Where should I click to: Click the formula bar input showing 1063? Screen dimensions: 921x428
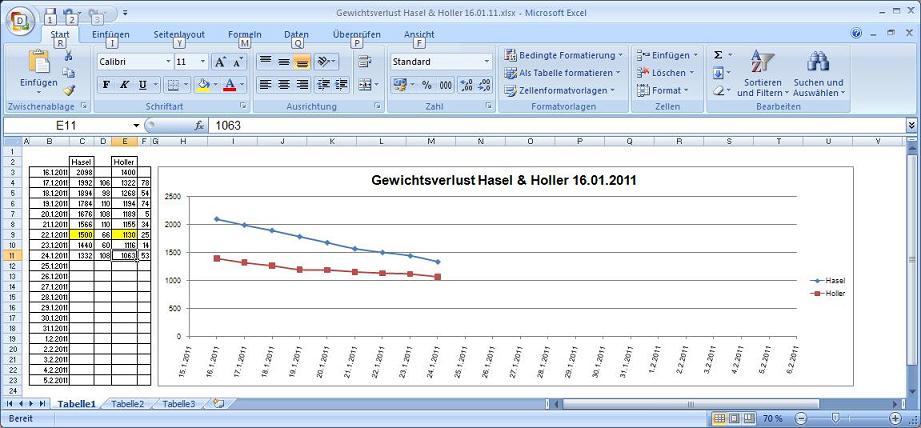click(x=550, y=126)
